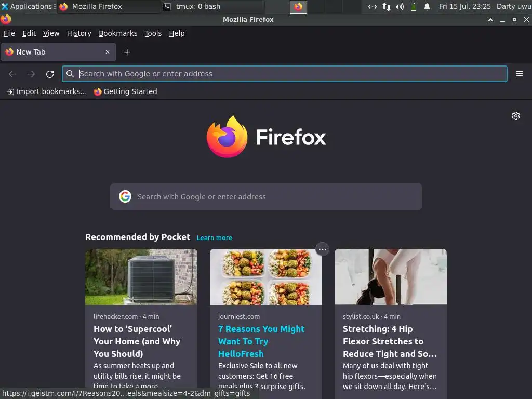Reload the page with the refresh icon
This screenshot has width=532, height=399.
pyautogui.click(x=50, y=74)
